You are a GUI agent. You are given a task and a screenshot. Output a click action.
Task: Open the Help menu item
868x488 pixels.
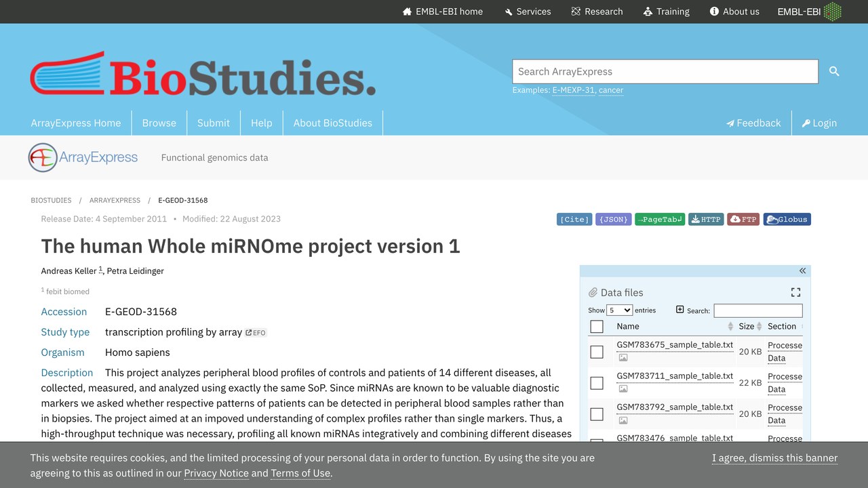pos(262,123)
